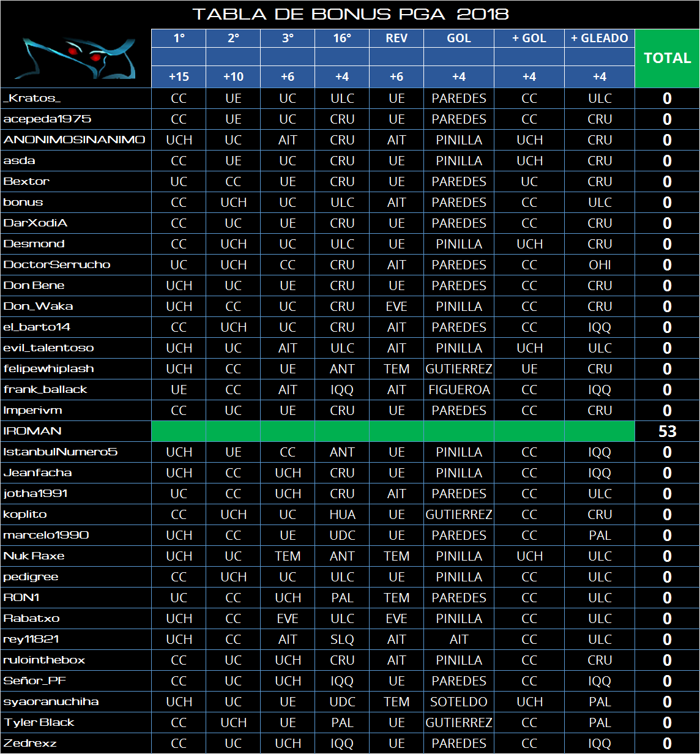Screen dimensions: 700x754
Task: Select player name asda
Action: [19, 161]
